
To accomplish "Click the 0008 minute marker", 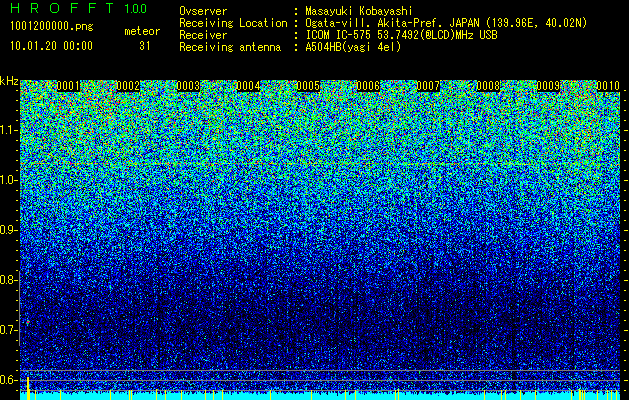I will (488, 86).
